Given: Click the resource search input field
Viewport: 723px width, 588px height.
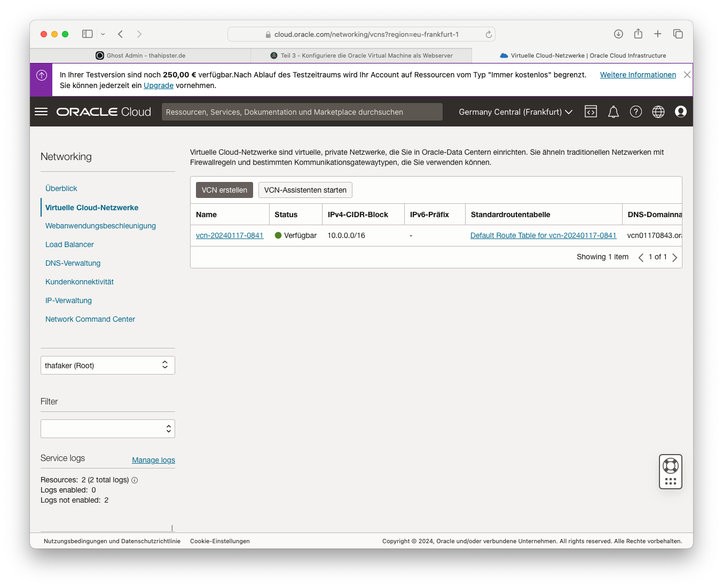Looking at the screenshot, I should pyautogui.click(x=302, y=112).
